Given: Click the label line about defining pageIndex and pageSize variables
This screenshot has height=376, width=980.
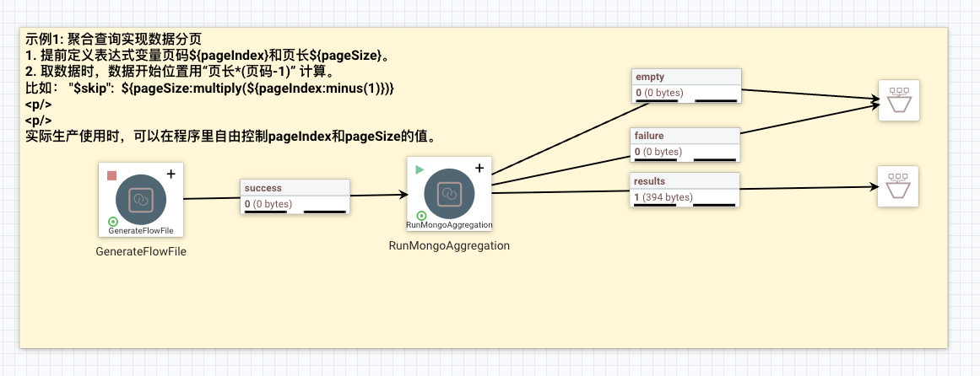Looking at the screenshot, I should pyautogui.click(x=208, y=55).
